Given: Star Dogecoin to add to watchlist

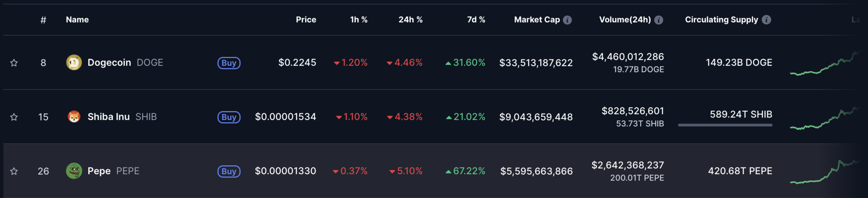Looking at the screenshot, I should 14,63.
